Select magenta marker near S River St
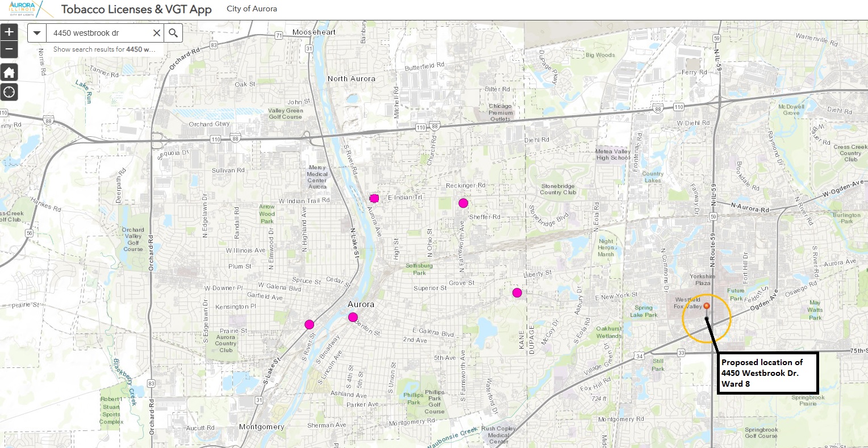This screenshot has height=448, width=868. coord(309,325)
